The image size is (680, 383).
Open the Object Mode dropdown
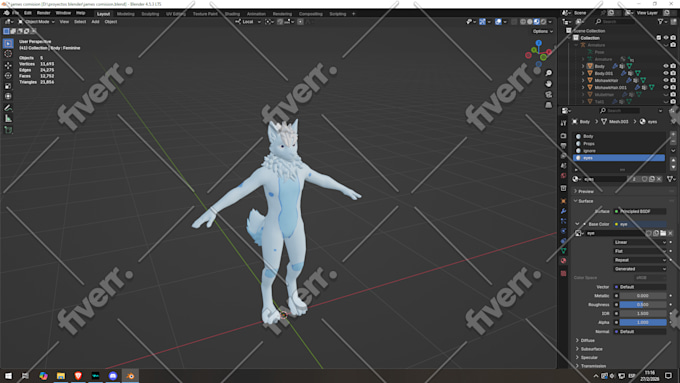36,22
